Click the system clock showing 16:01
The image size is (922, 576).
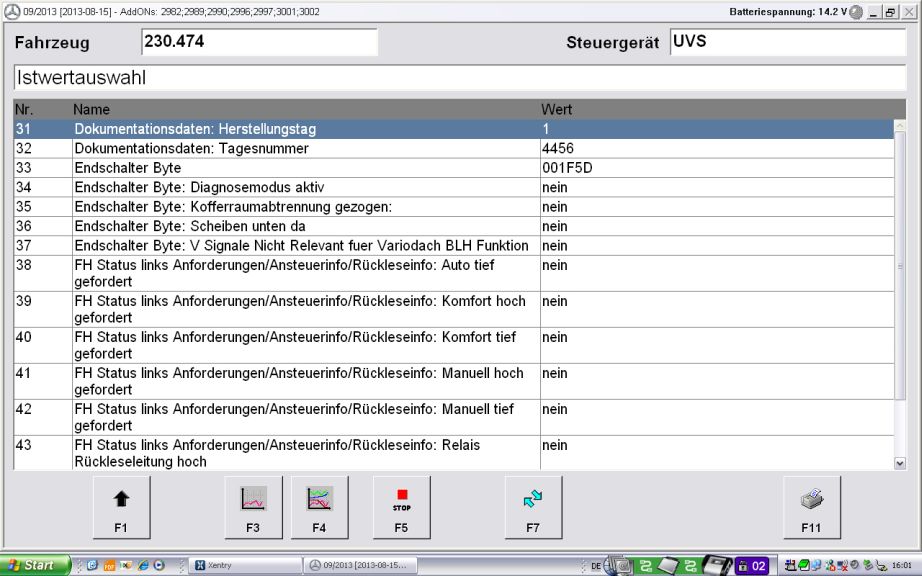pos(901,565)
